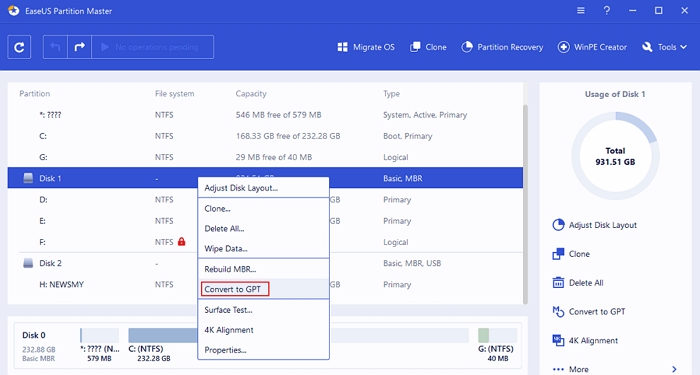The image size is (700, 375).
Task: Click the Usage of Disk 1 donut chart
Action: [615, 156]
